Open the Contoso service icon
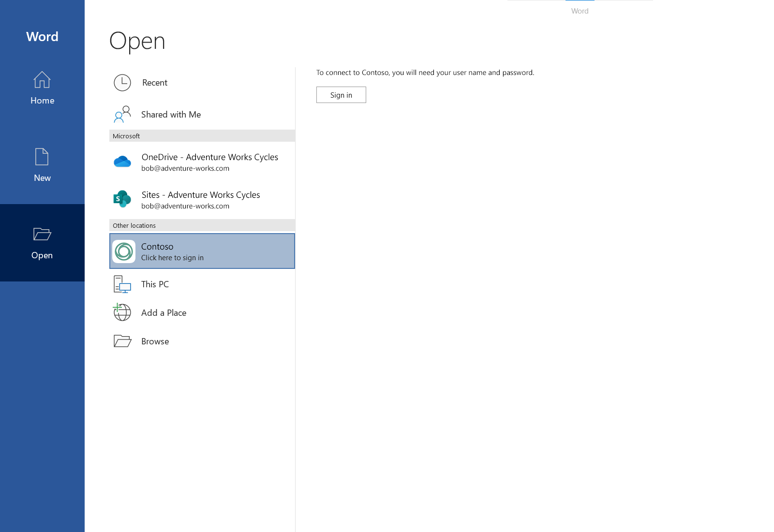 click(123, 251)
